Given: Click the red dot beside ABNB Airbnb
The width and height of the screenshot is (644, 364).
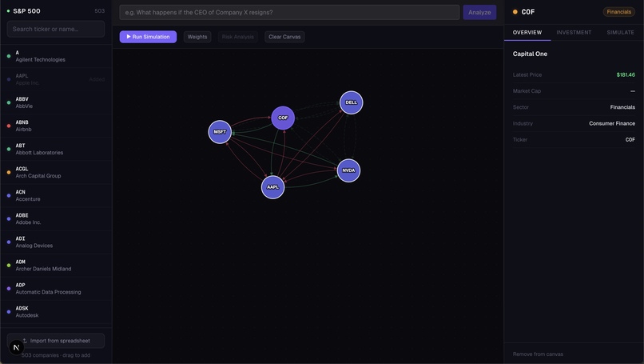Looking at the screenshot, I should coord(9,126).
